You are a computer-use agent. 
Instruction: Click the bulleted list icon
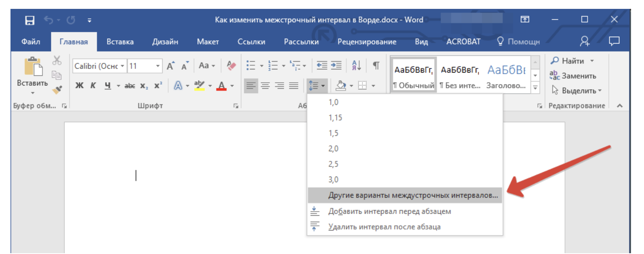[x=251, y=65]
